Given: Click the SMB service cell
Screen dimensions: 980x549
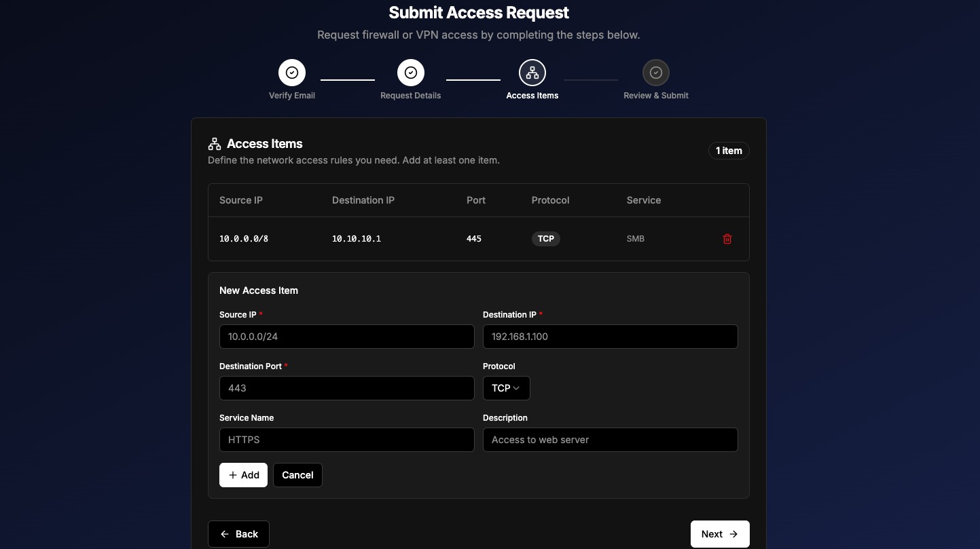Looking at the screenshot, I should [x=636, y=239].
